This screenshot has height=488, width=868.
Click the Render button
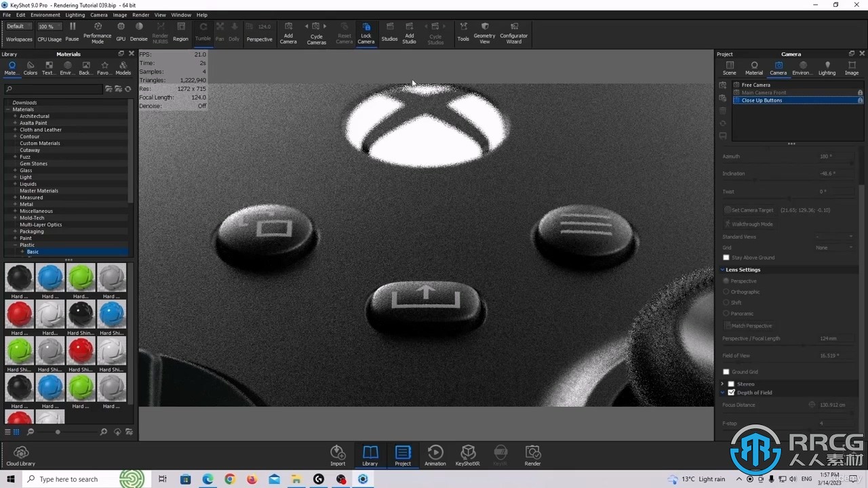point(533,456)
